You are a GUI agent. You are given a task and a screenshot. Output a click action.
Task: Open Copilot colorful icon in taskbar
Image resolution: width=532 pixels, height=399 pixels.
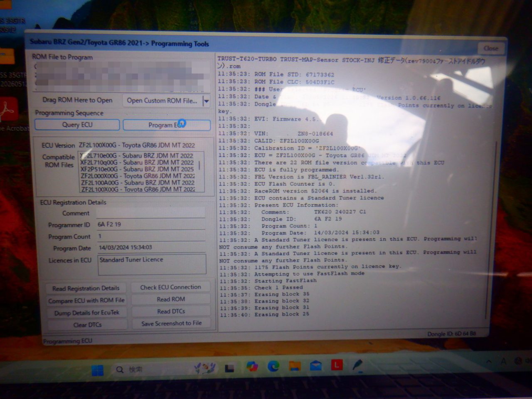(252, 367)
